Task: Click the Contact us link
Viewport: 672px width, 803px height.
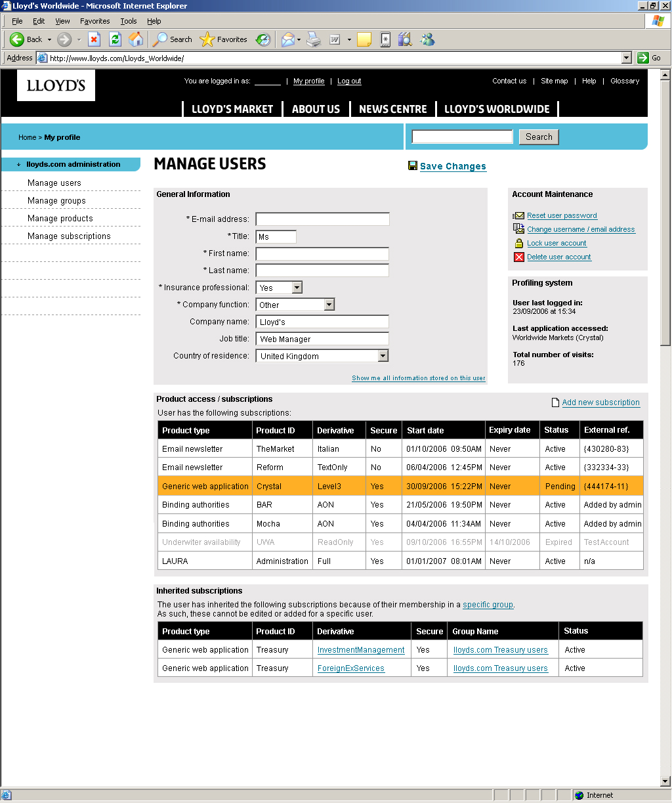Action: pos(509,81)
